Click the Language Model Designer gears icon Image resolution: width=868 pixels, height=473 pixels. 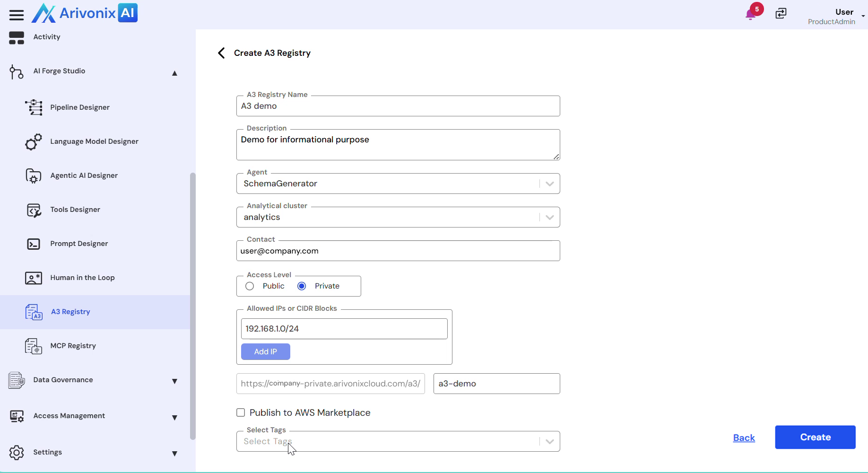34,141
